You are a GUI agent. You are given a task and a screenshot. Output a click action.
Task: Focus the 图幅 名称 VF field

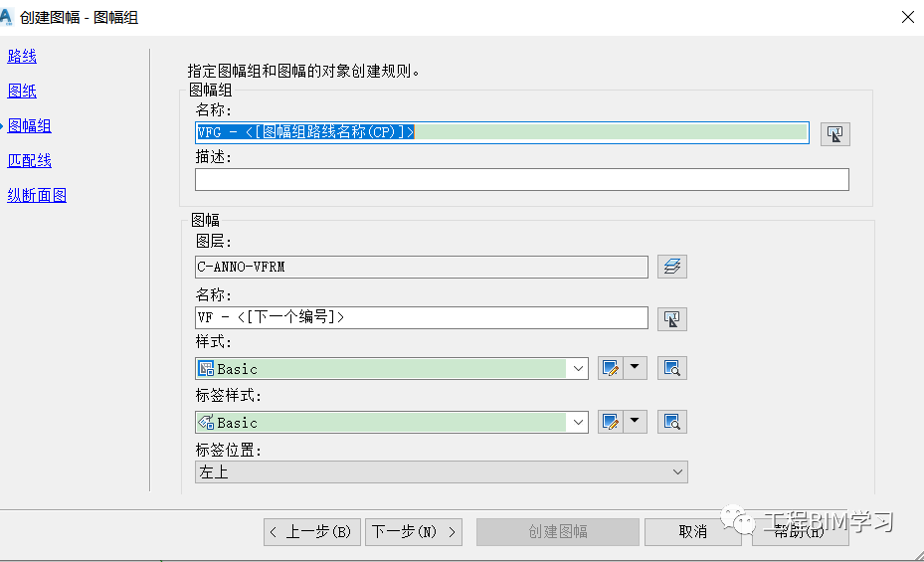click(x=422, y=317)
